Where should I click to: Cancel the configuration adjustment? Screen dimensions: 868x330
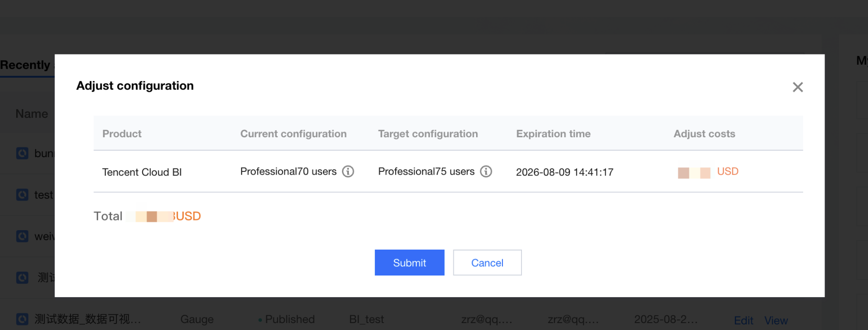pos(487,263)
